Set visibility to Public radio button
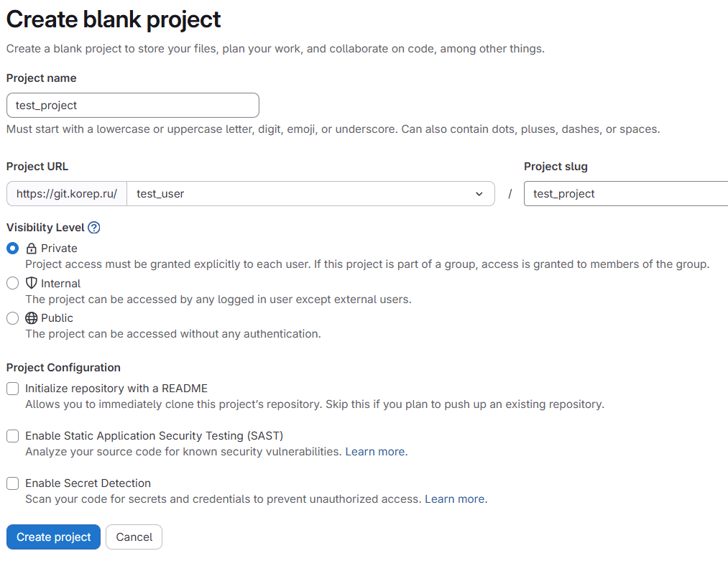 pyautogui.click(x=13, y=318)
